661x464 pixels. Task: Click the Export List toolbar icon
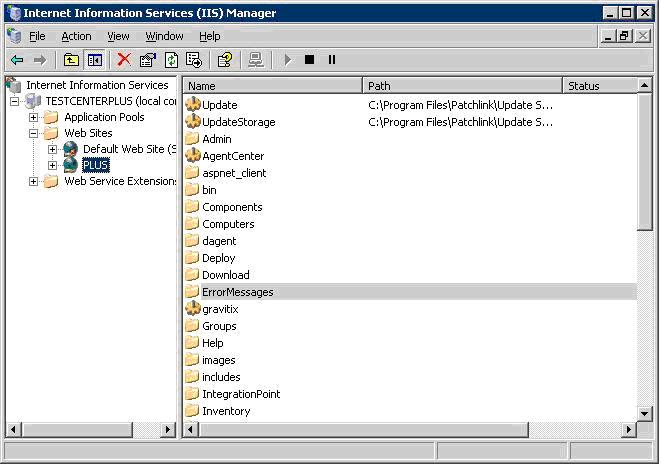click(194, 60)
